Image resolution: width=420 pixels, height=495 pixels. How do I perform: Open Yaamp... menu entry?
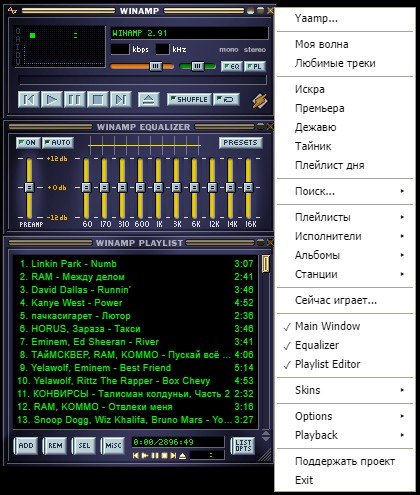point(345,18)
